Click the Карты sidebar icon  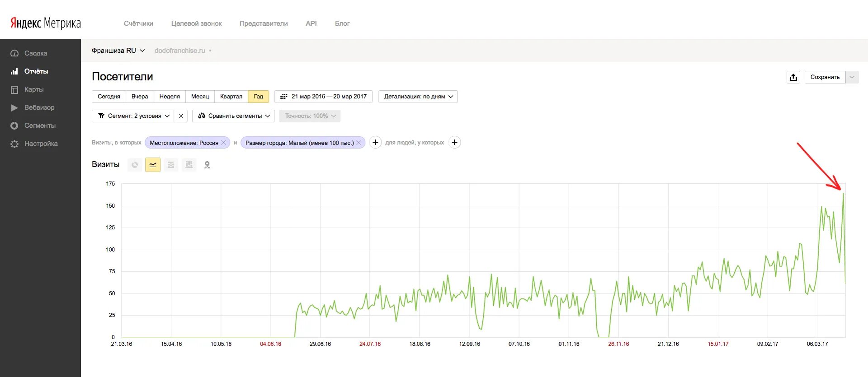point(14,89)
